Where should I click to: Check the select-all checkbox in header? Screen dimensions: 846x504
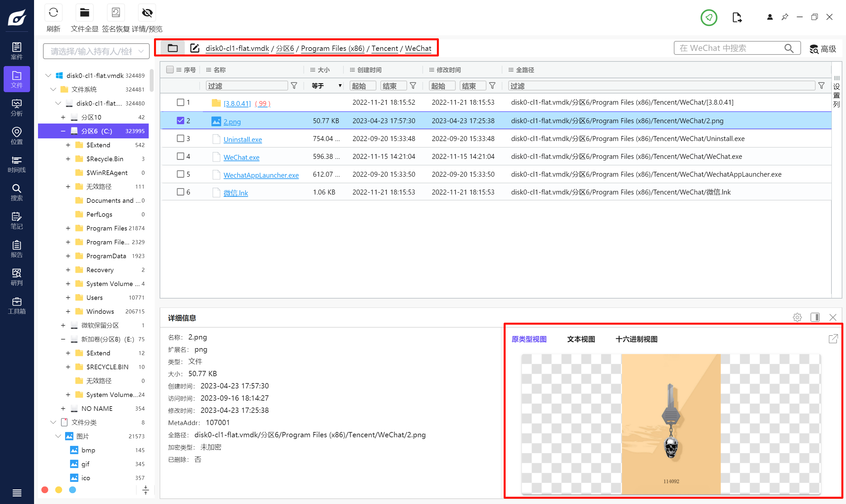(x=170, y=70)
